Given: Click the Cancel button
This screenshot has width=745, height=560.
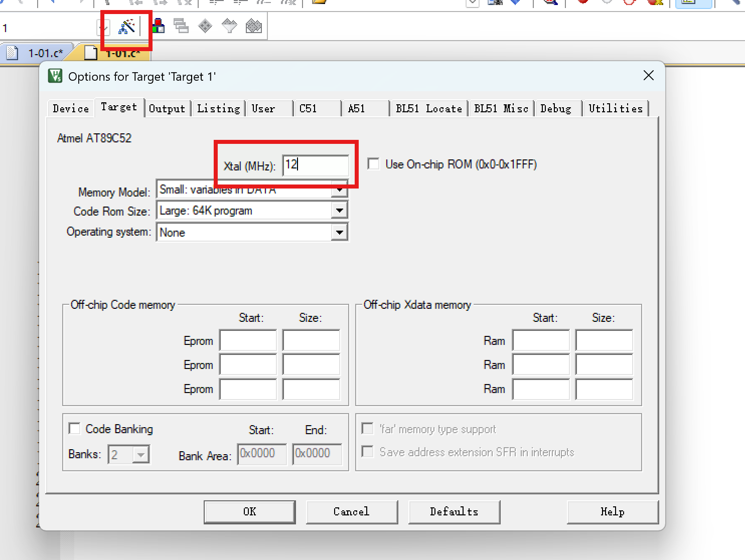Looking at the screenshot, I should click(352, 512).
